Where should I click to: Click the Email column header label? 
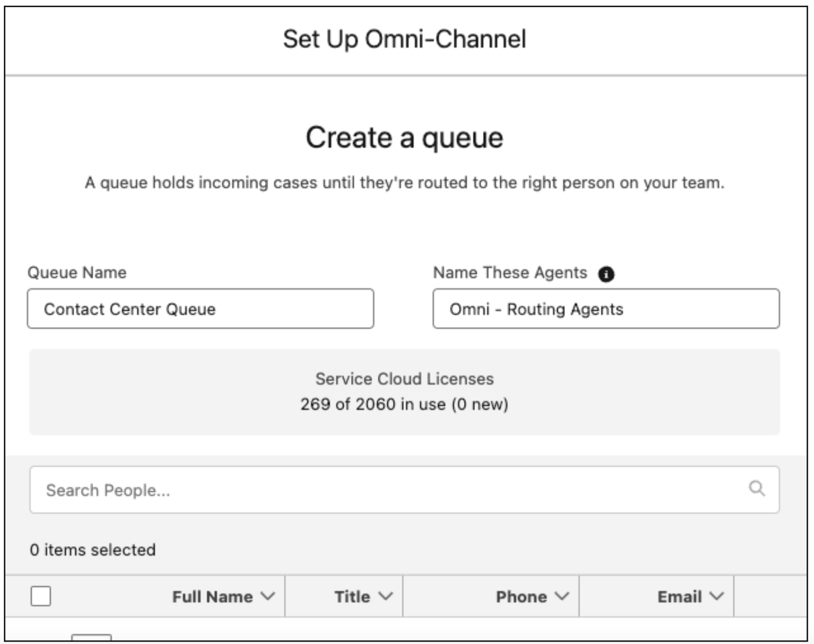(680, 596)
